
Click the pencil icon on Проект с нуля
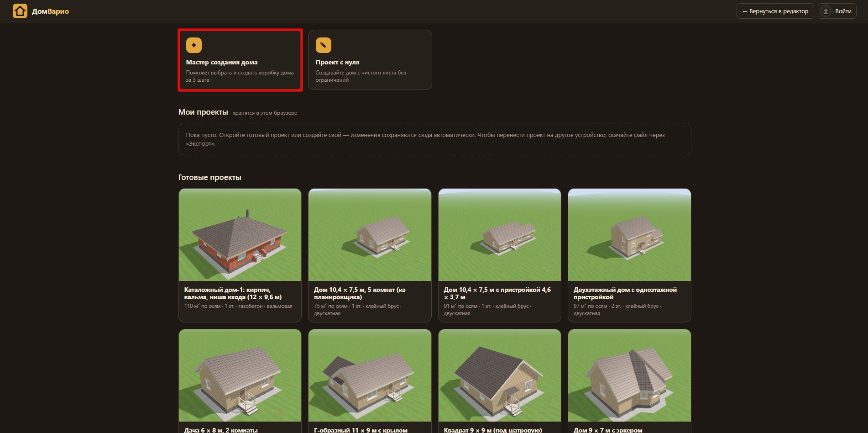tap(324, 45)
